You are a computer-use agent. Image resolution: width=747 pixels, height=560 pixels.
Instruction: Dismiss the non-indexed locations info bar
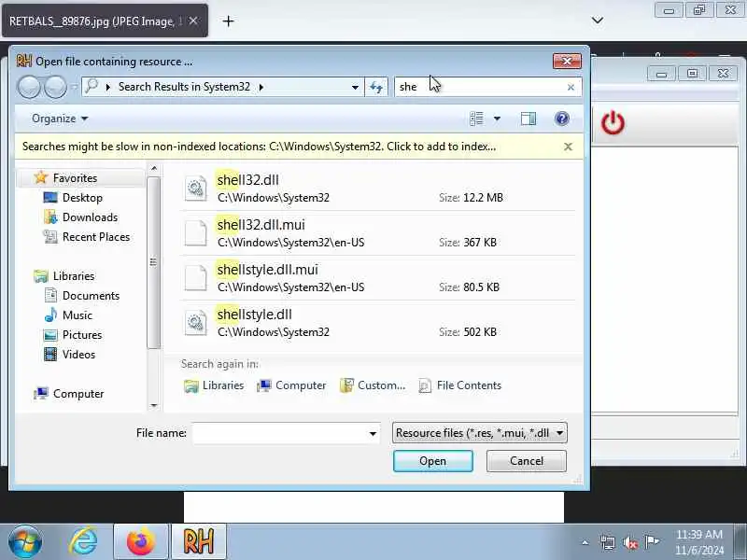tap(568, 147)
